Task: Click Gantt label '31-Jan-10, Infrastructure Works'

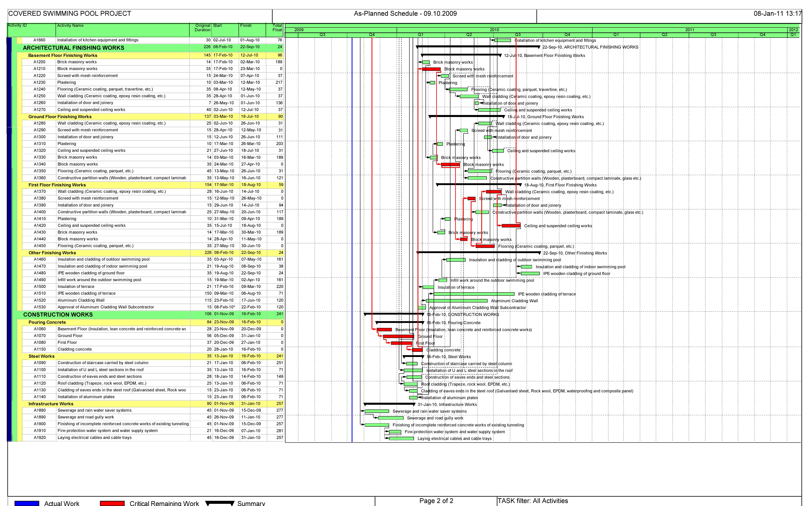Action: coord(447,405)
